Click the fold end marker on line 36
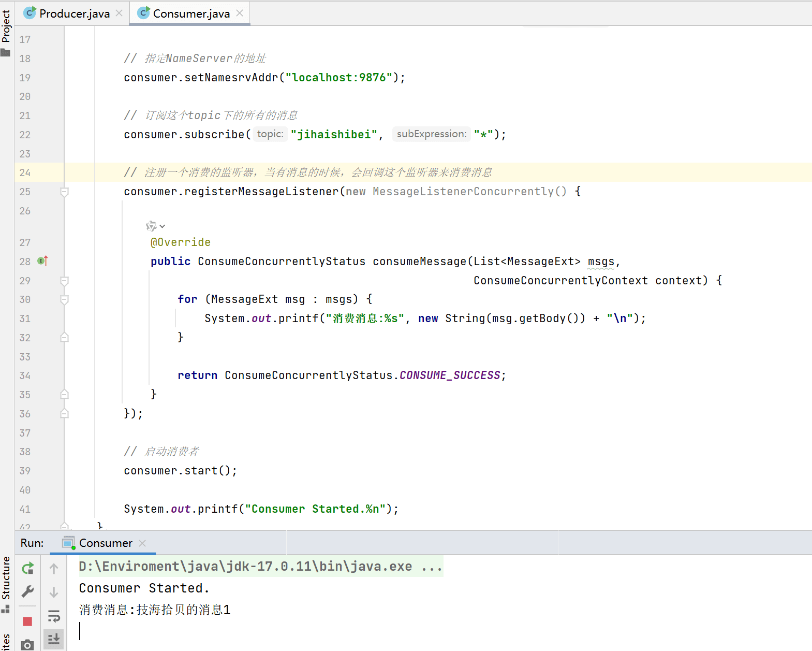The width and height of the screenshot is (812, 651). click(65, 413)
